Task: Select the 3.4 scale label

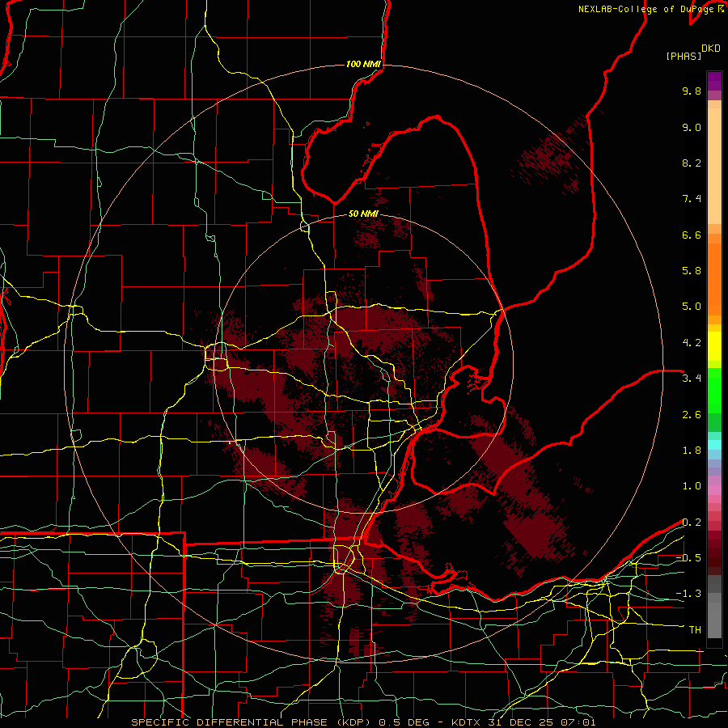Action: click(x=692, y=379)
